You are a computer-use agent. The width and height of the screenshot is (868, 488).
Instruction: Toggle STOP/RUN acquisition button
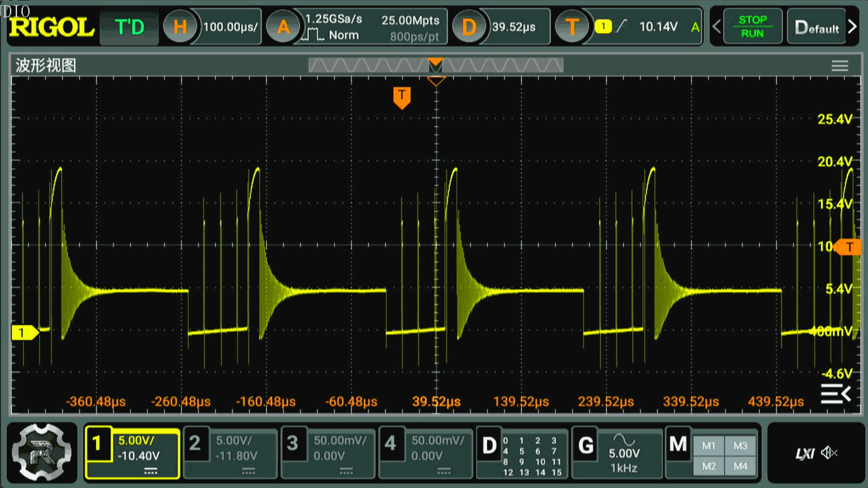click(752, 27)
